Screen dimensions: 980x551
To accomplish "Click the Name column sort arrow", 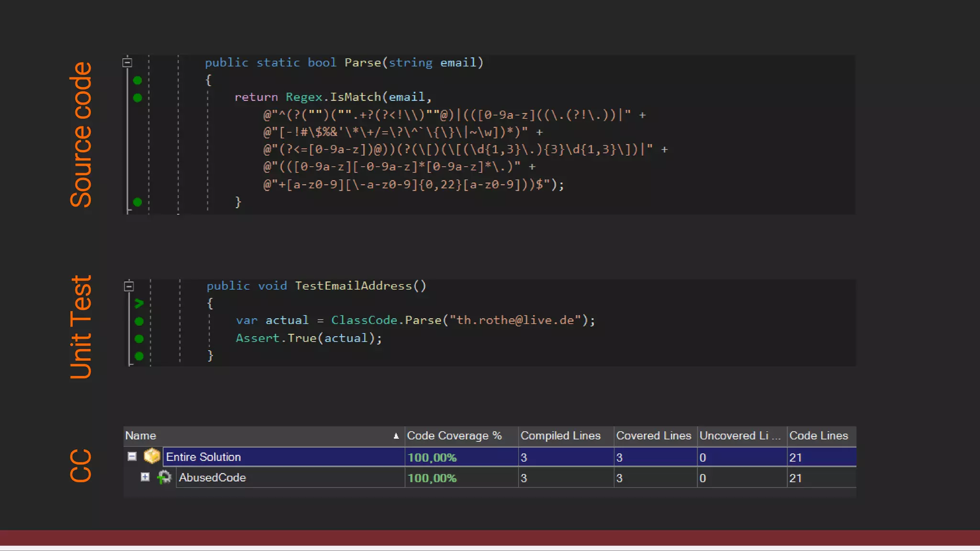I will pos(396,436).
